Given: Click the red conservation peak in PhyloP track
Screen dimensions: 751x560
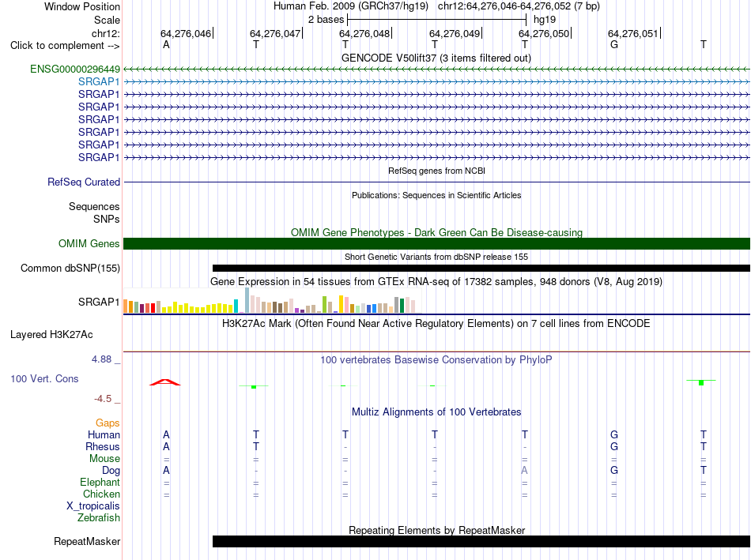Looking at the screenshot, I should 165,382.
